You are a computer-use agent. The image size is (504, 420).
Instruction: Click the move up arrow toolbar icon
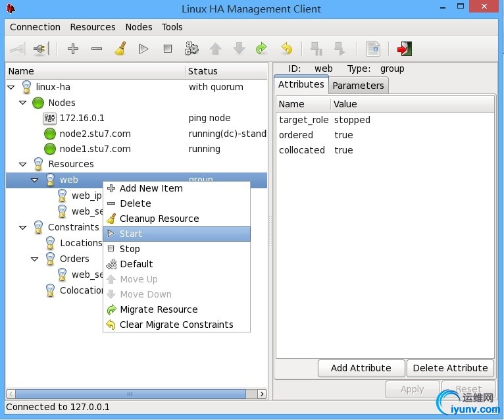tap(215, 49)
